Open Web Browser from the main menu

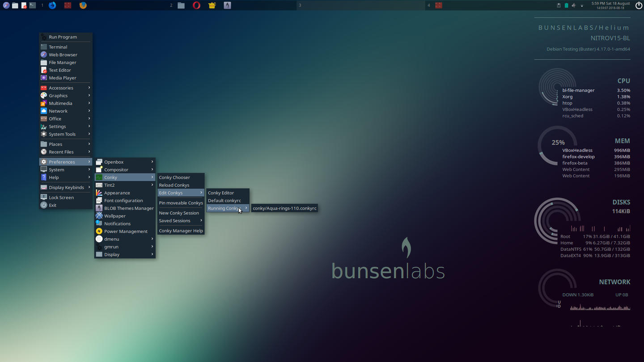coord(66,55)
